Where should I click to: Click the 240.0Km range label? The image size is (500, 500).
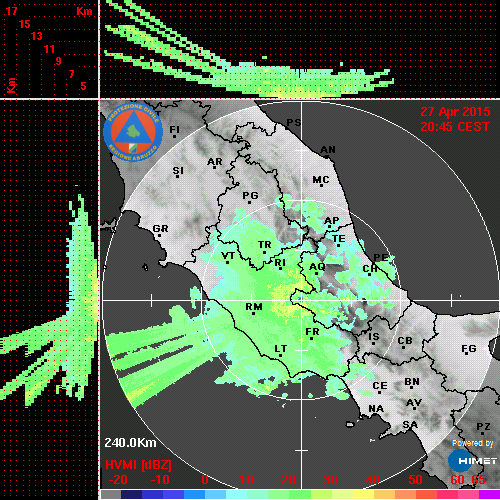[130, 443]
